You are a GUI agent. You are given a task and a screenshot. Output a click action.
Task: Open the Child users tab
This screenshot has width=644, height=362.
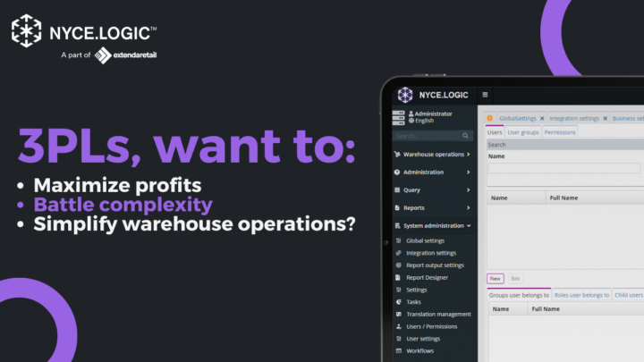[629, 295]
